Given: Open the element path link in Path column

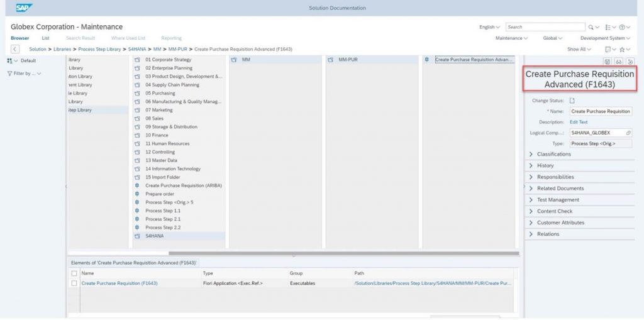Looking at the screenshot, I should 433,284.
